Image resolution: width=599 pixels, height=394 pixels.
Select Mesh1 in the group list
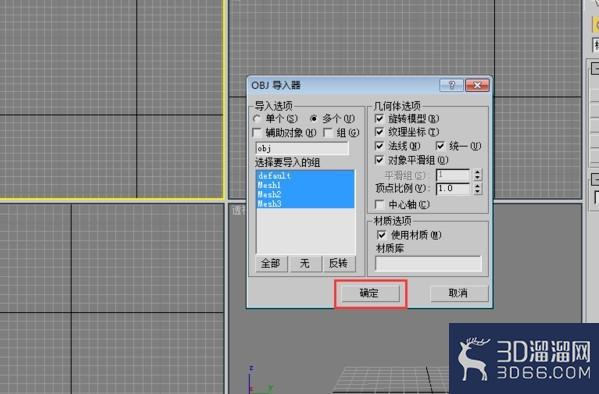tap(305, 185)
